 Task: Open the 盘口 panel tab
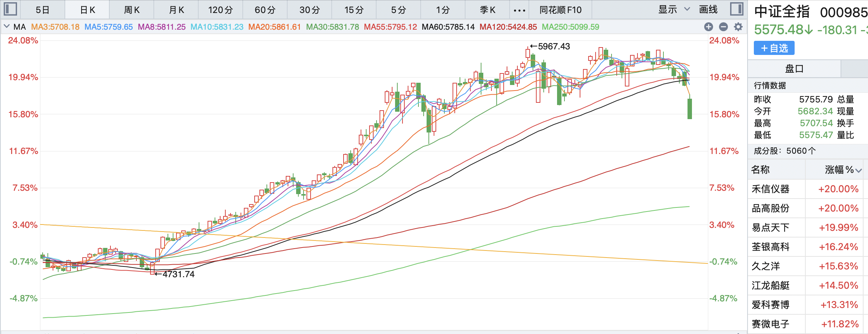[794, 69]
